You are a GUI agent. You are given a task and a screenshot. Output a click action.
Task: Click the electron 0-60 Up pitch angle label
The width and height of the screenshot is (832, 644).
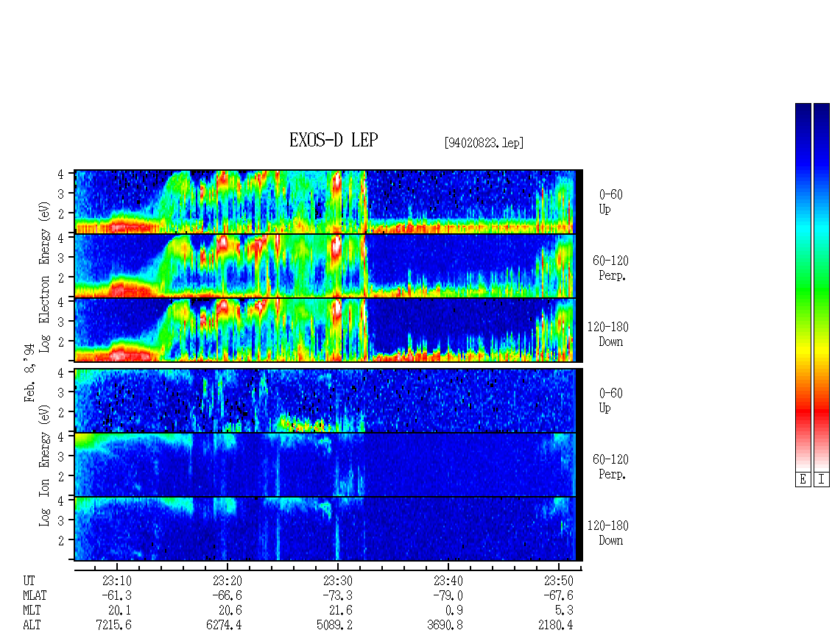[x=610, y=202]
